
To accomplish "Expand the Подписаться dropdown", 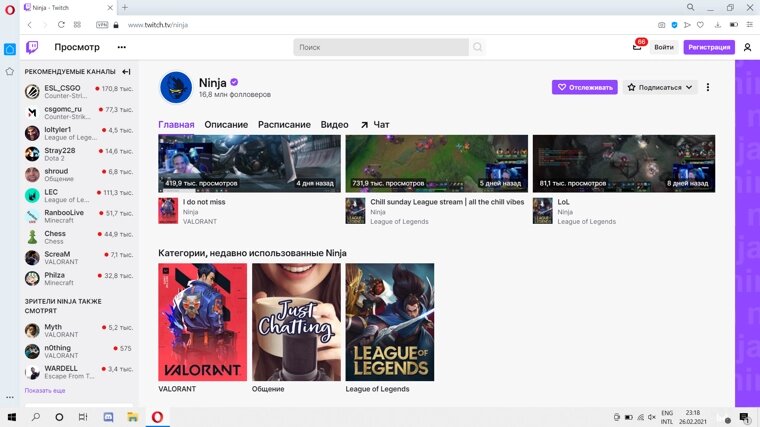I will click(x=660, y=87).
